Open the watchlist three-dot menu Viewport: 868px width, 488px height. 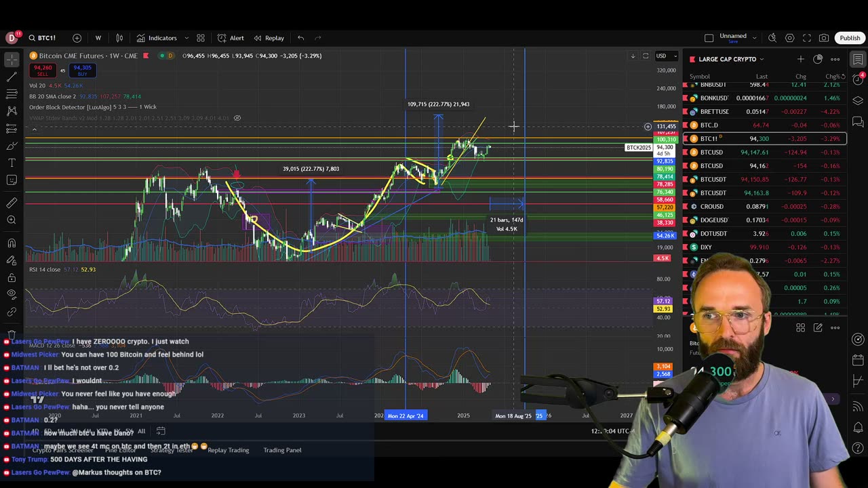click(x=835, y=59)
